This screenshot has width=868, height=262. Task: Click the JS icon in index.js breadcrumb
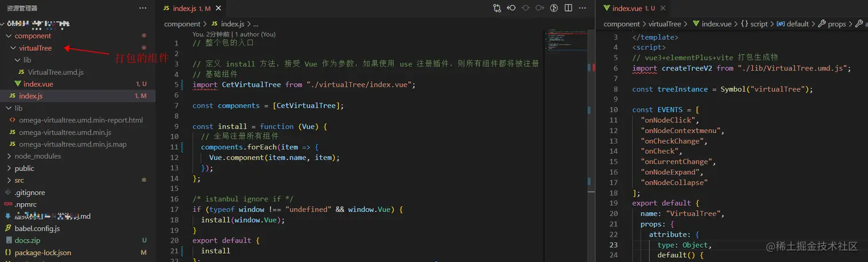click(215, 24)
